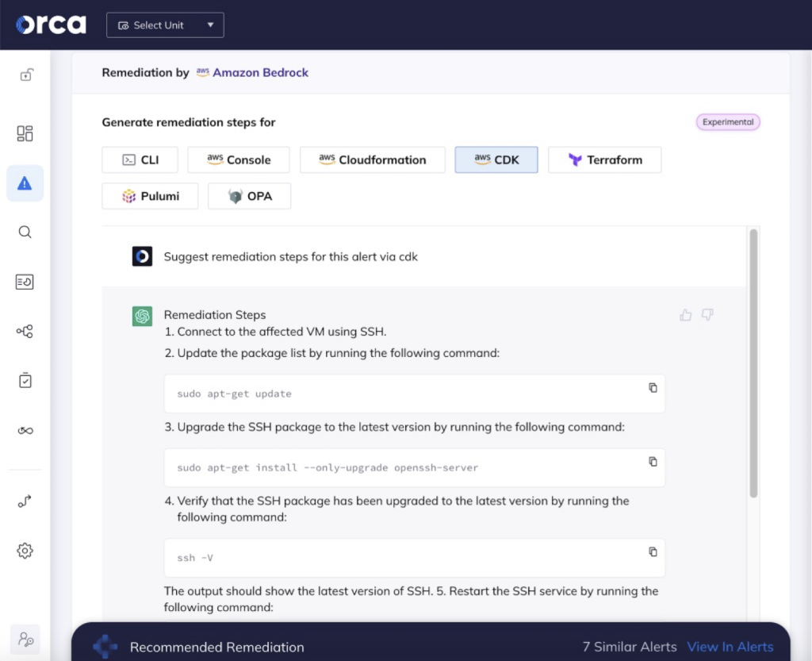The width and height of the screenshot is (812, 661).
Task: Open the Alerts warning triangle in the sidebar
Action: (25, 183)
